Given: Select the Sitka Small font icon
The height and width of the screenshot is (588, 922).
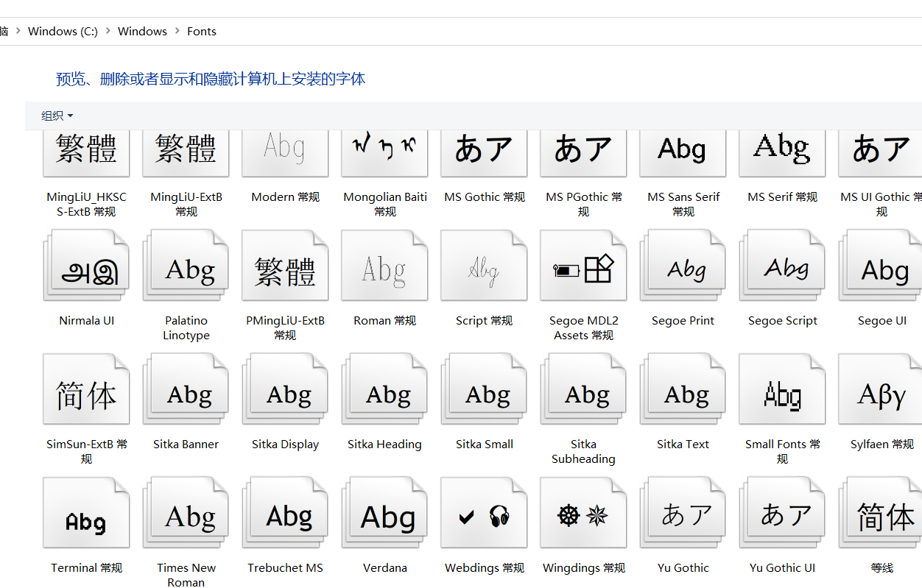Looking at the screenshot, I should [x=484, y=389].
